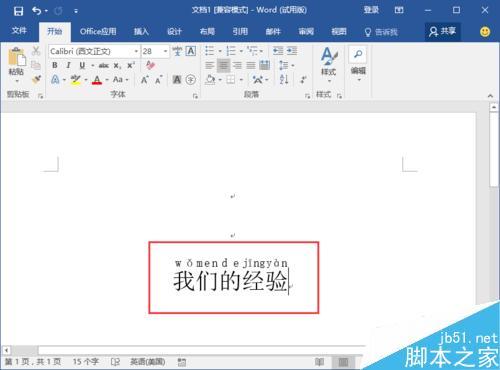The height and width of the screenshot is (370, 500).
Task: Open the Paragraph 段落 dialog launcher
Action: coord(307,96)
